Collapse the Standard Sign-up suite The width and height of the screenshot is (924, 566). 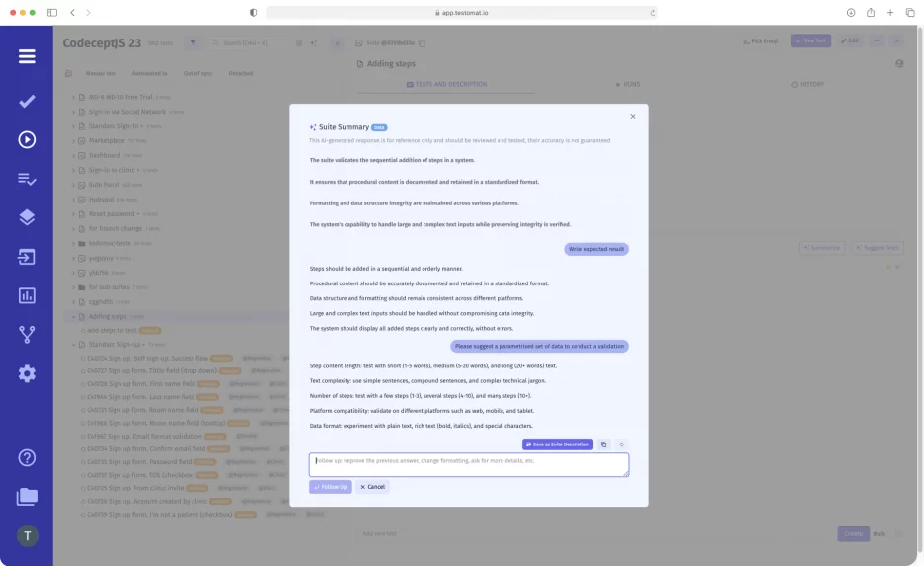(73, 345)
